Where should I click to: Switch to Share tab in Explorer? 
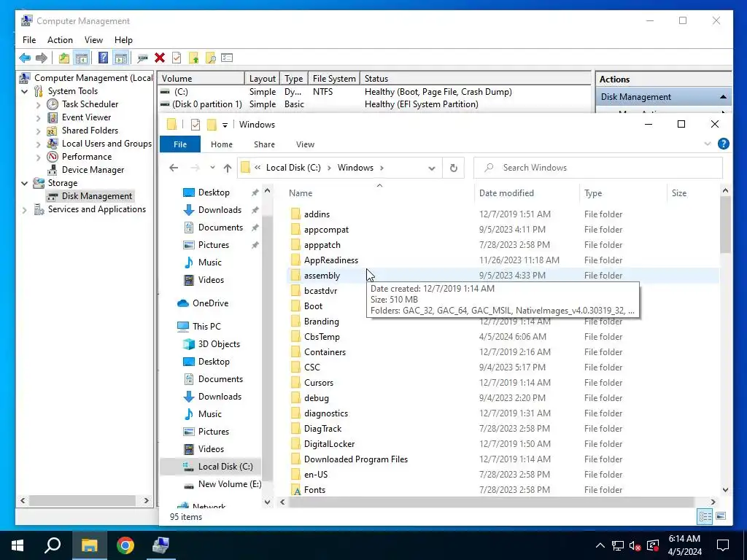(264, 144)
